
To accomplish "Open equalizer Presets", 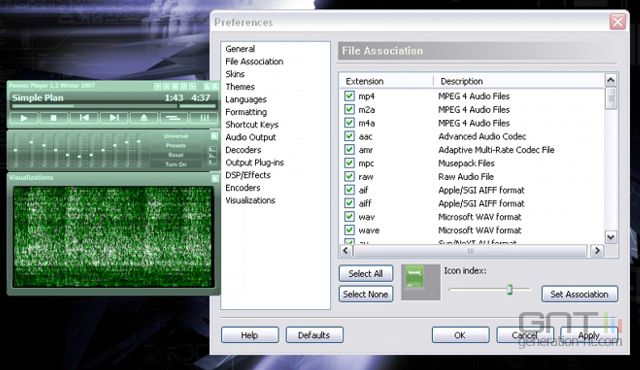I will 176,146.
